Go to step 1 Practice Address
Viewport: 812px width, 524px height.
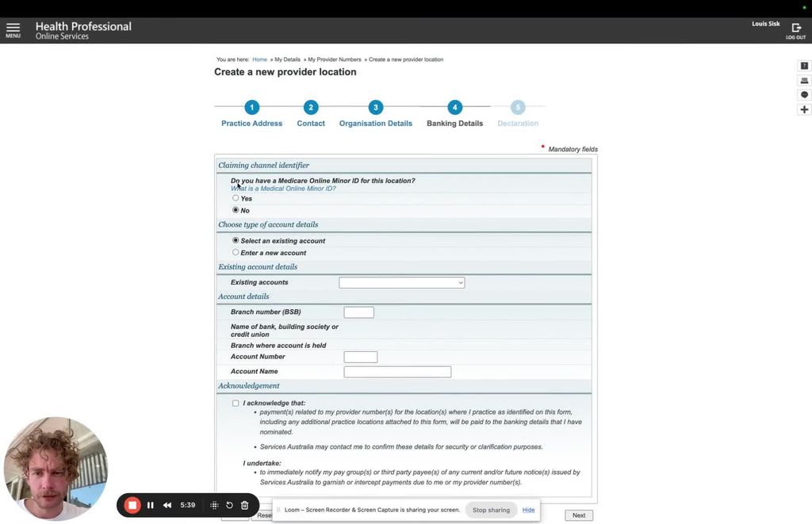pos(251,114)
